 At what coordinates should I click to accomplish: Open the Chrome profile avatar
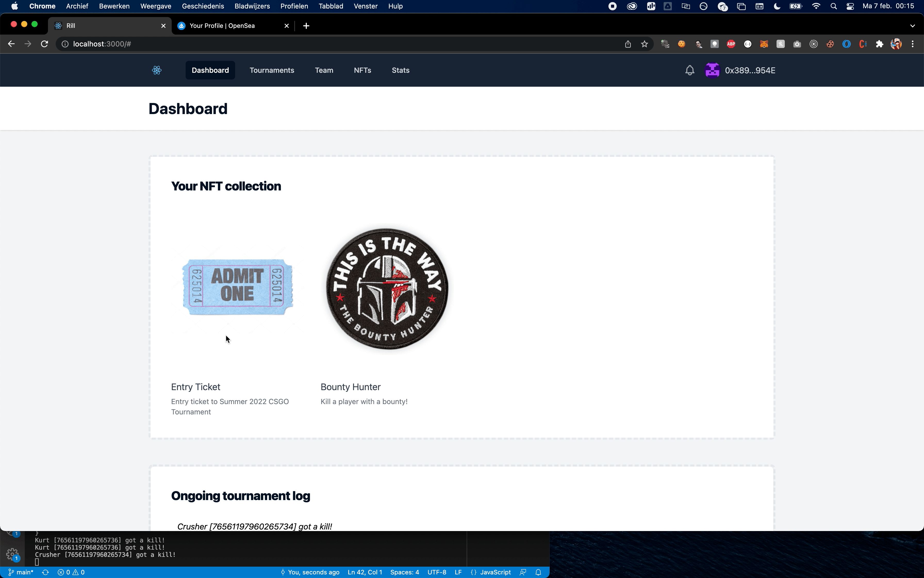[896, 44]
